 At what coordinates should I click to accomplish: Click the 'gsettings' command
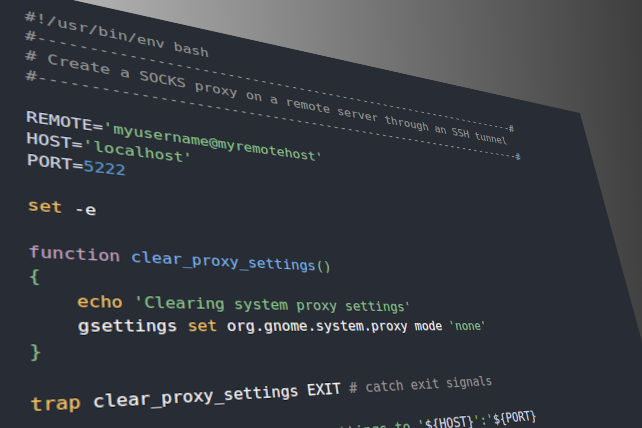(x=127, y=326)
